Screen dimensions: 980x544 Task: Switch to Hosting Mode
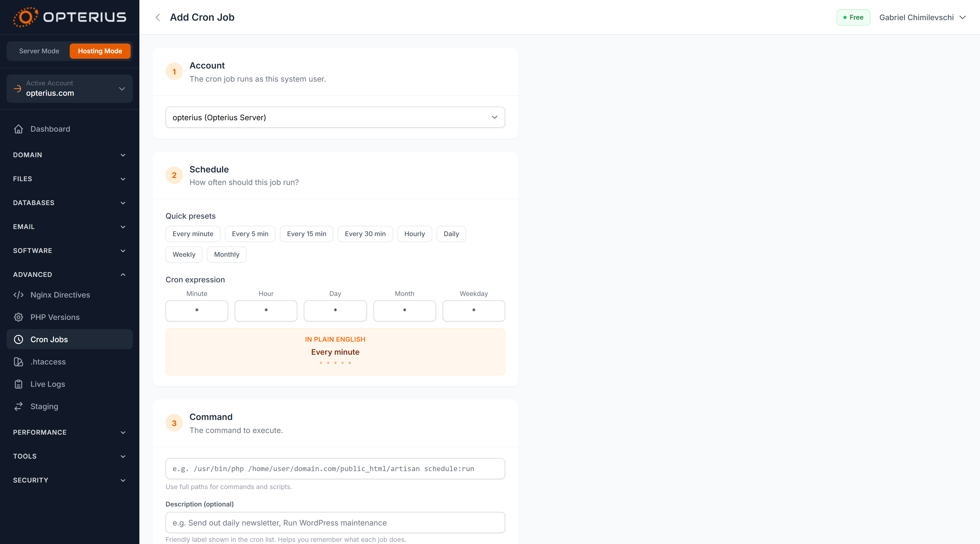point(100,51)
